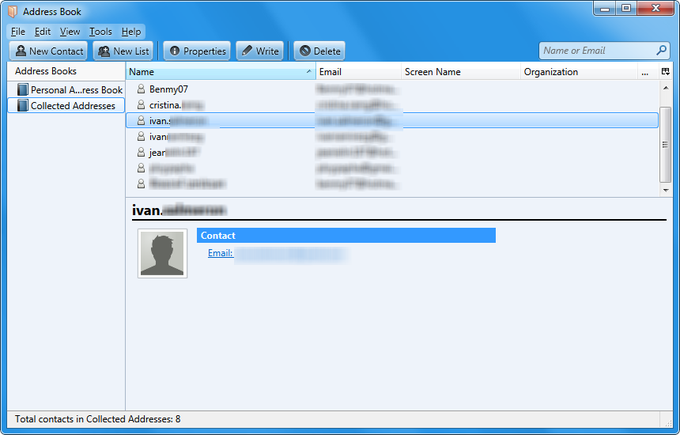
Task: Select the cristina contact row
Action: [x=392, y=105]
